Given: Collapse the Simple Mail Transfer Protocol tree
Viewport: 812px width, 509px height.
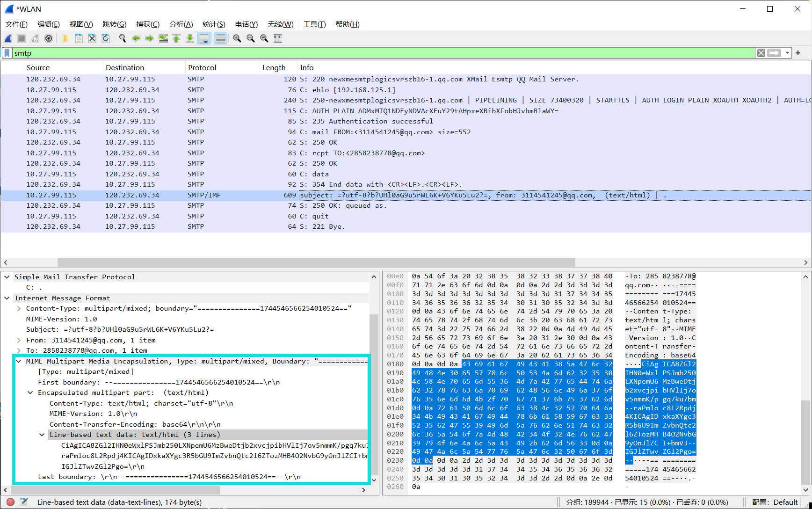Looking at the screenshot, I should (7, 277).
